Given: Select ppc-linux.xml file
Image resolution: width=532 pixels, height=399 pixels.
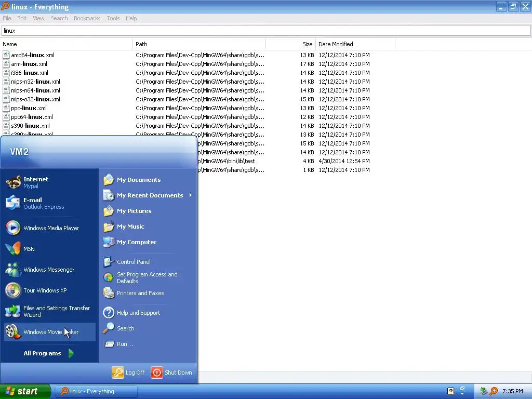Looking at the screenshot, I should point(29,108).
